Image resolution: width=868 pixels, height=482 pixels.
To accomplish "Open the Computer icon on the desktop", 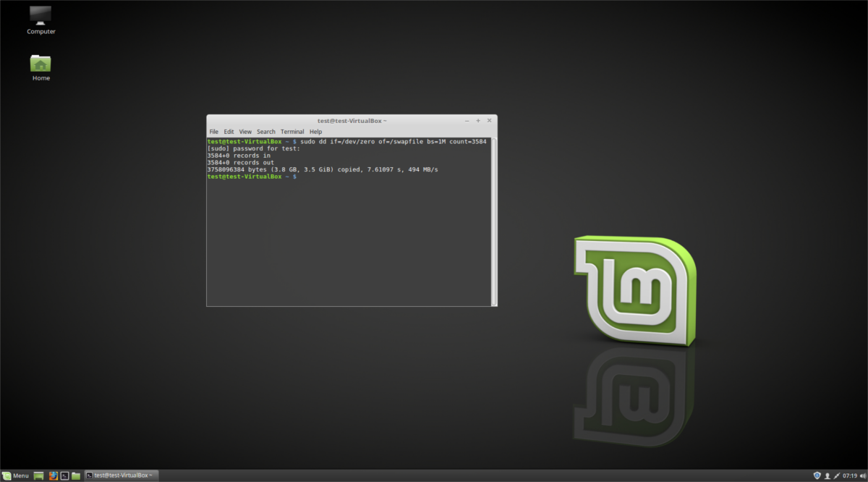I will coord(41,18).
